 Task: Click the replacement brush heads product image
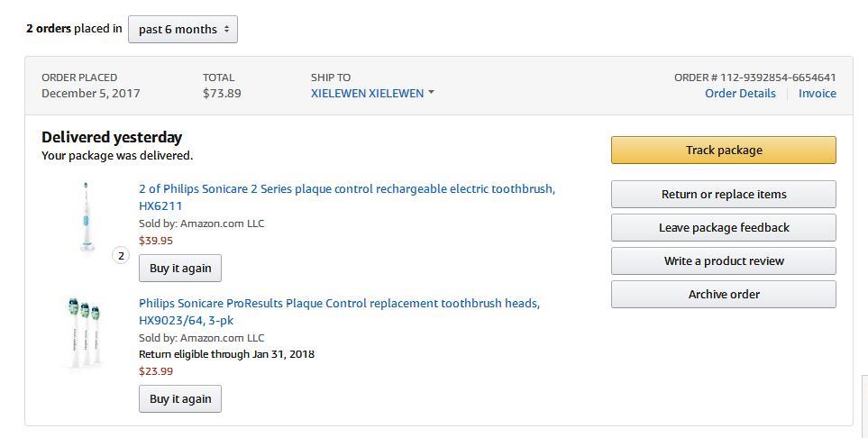click(85, 333)
